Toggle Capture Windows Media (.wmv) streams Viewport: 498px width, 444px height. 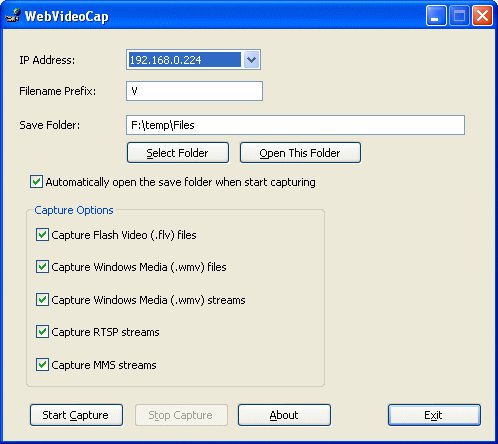tap(42, 300)
